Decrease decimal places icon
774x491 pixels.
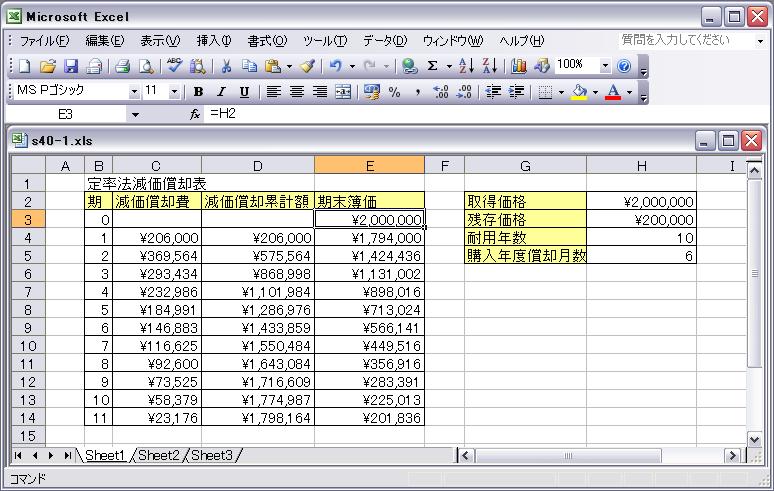464,92
